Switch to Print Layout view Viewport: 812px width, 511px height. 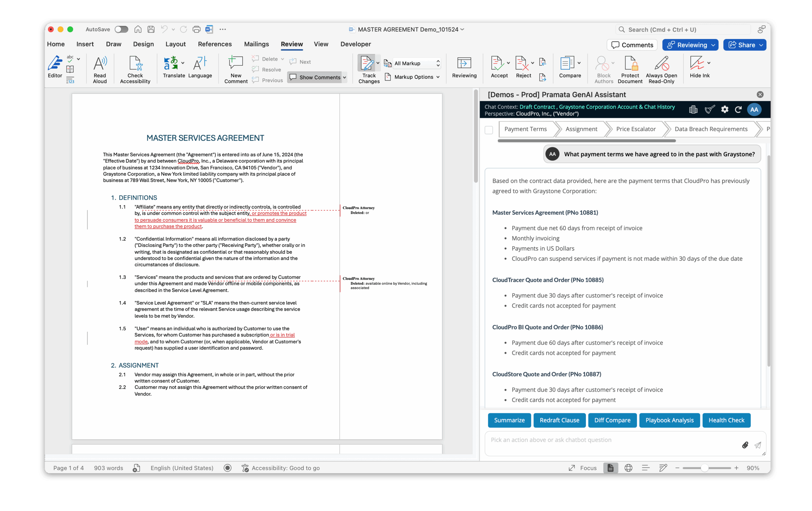(x=610, y=468)
